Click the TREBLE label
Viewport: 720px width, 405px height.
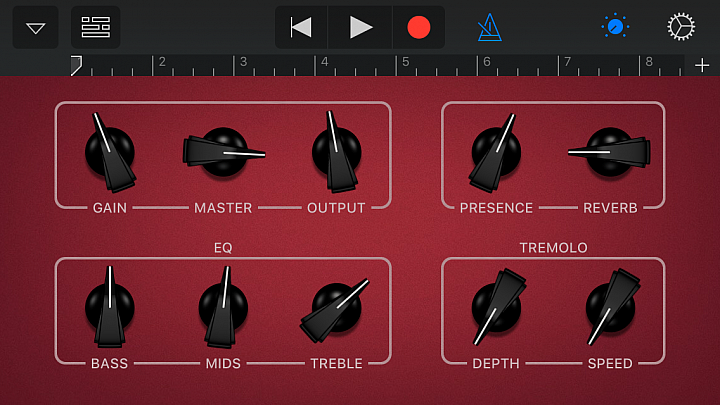coord(337,364)
